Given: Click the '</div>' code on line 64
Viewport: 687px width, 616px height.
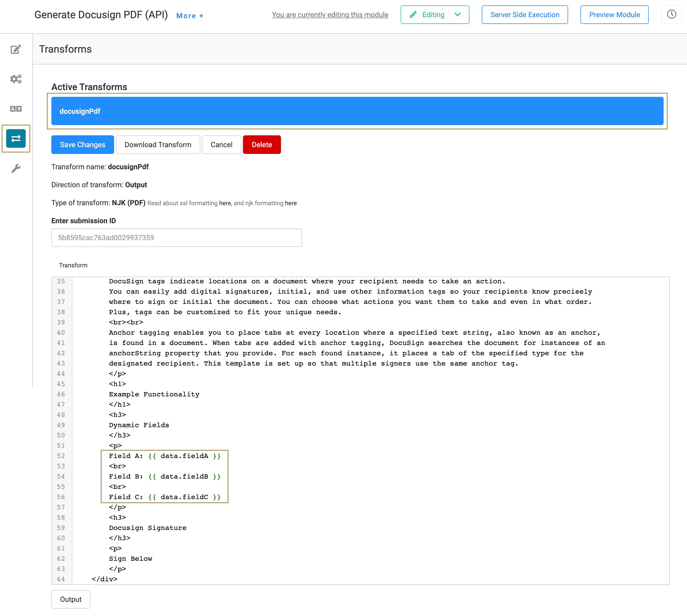Looking at the screenshot, I should coord(104,579).
